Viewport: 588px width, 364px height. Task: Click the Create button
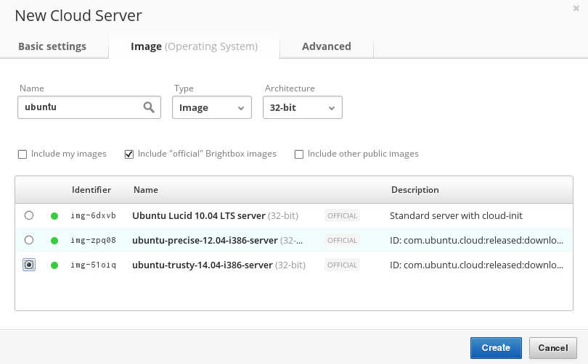[496, 348]
